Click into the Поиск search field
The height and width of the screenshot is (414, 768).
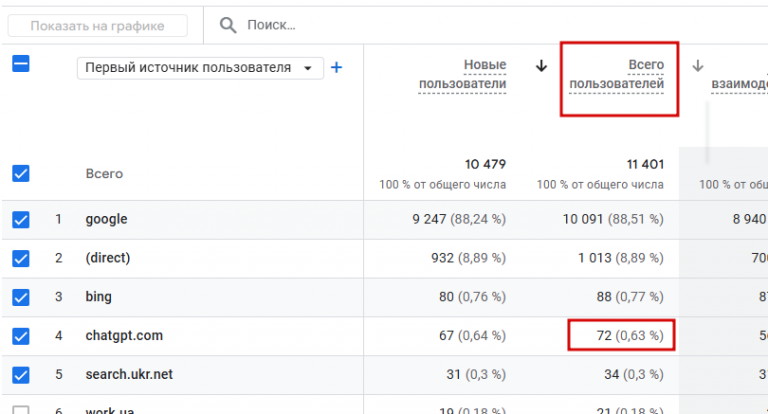[x=300, y=25]
